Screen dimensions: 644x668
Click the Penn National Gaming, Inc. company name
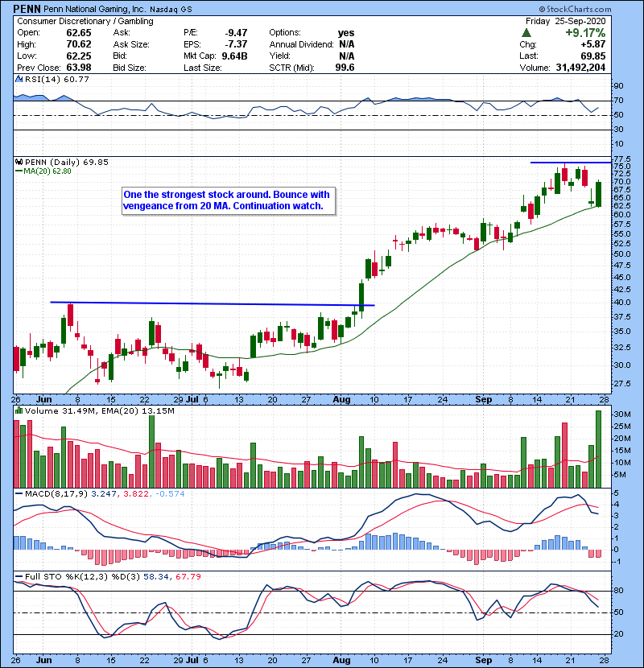point(95,9)
